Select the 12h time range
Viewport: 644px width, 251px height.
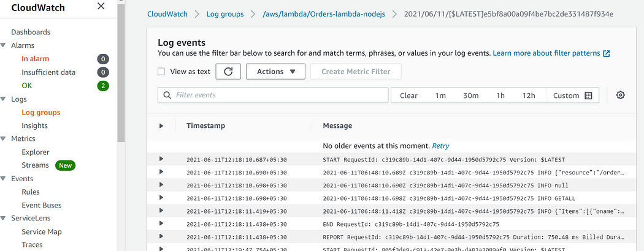tap(529, 96)
